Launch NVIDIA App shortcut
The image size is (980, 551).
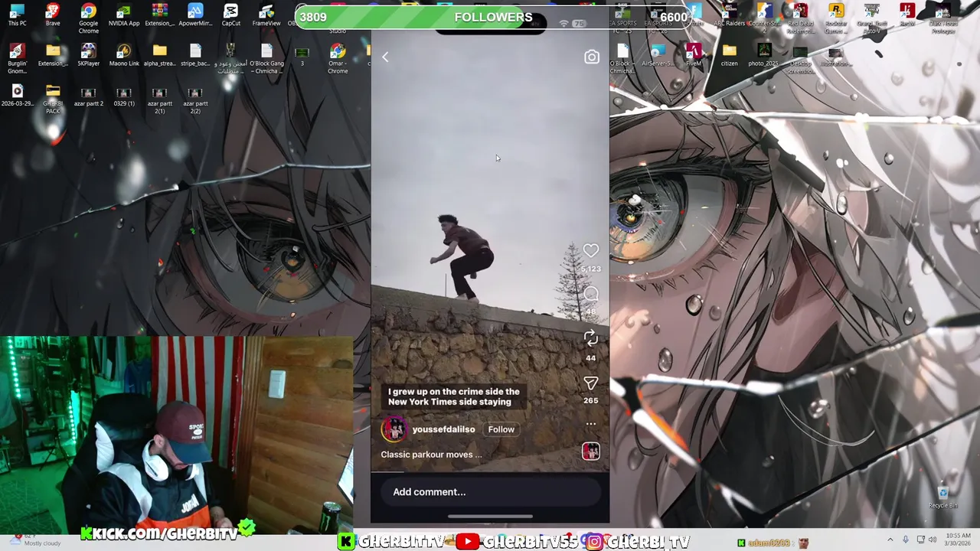[x=124, y=15]
